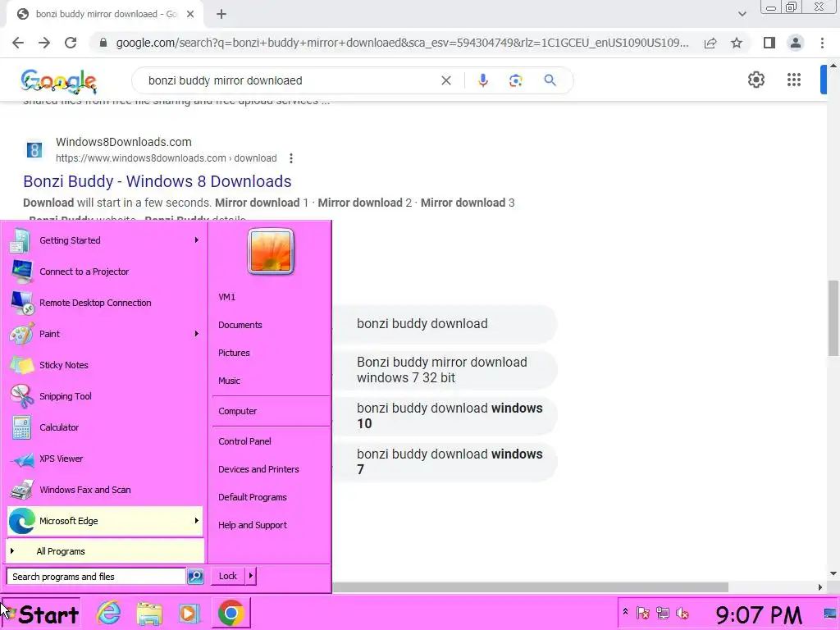Open more options for Windows8Downloads result
Image resolution: width=840 pixels, height=630 pixels.
pos(291,158)
